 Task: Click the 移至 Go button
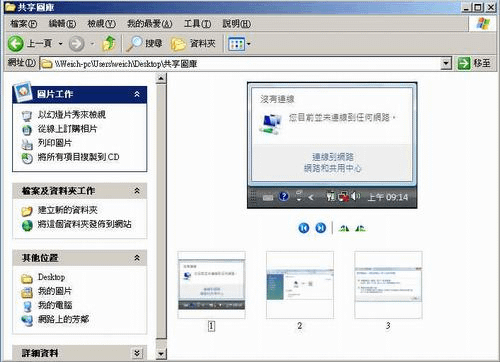point(474,63)
